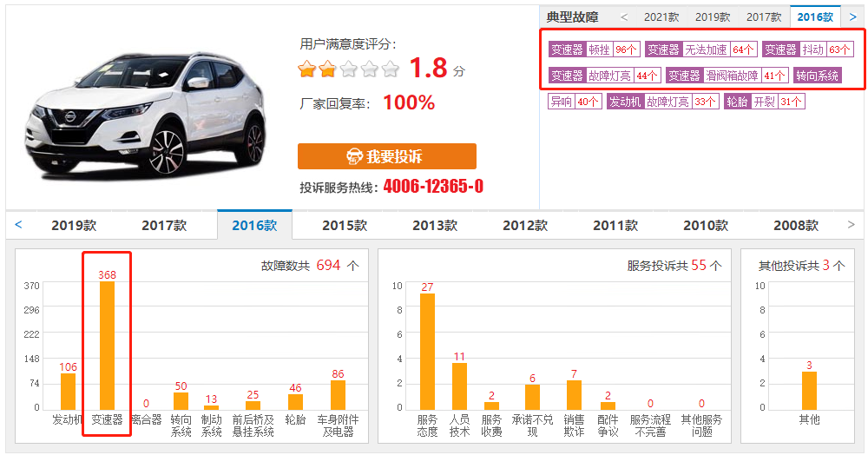Switch to 2019款 in typical faults tabs
Image resolution: width=868 pixels, height=455 pixels.
(713, 16)
